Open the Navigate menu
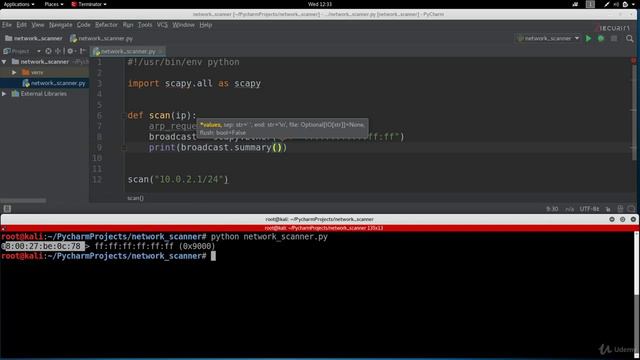The height and width of the screenshot is (360, 640). coord(60,25)
